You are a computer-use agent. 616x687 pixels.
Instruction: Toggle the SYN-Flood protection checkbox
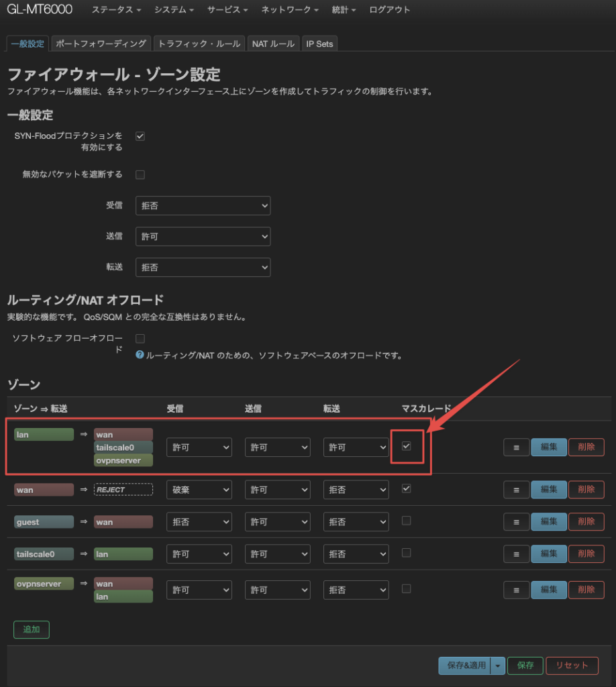(x=140, y=136)
